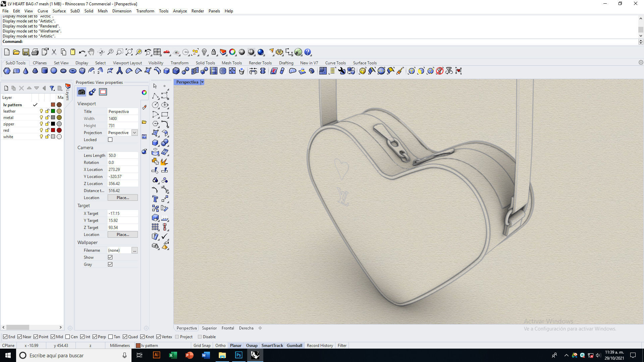Viewport: 644px width, 362px height.
Task: Select the pointer tool in left toolbar
Action: tap(155, 86)
